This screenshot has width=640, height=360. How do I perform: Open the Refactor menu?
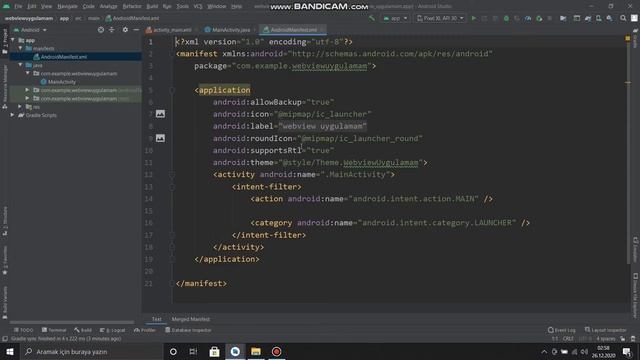coord(132,6)
